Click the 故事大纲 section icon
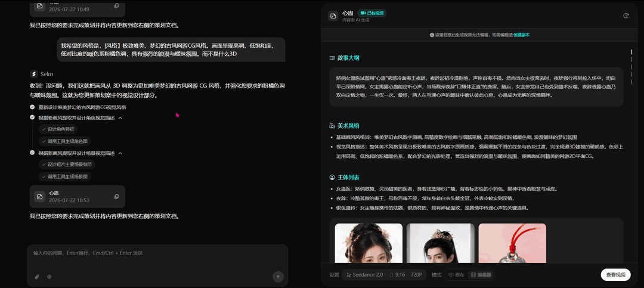Viewport: 644px width, 288px height. 332,58
